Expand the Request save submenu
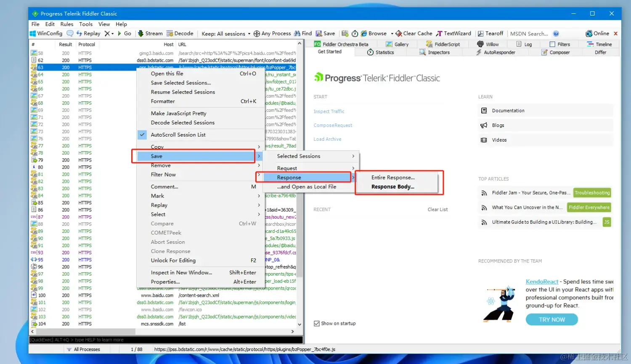The height and width of the screenshot is (364, 631). coord(311,169)
